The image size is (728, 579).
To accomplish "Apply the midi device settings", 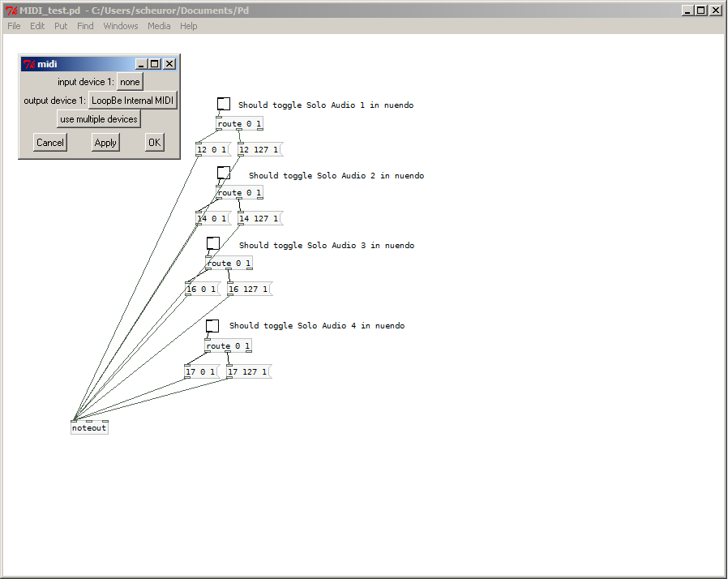I will (105, 143).
